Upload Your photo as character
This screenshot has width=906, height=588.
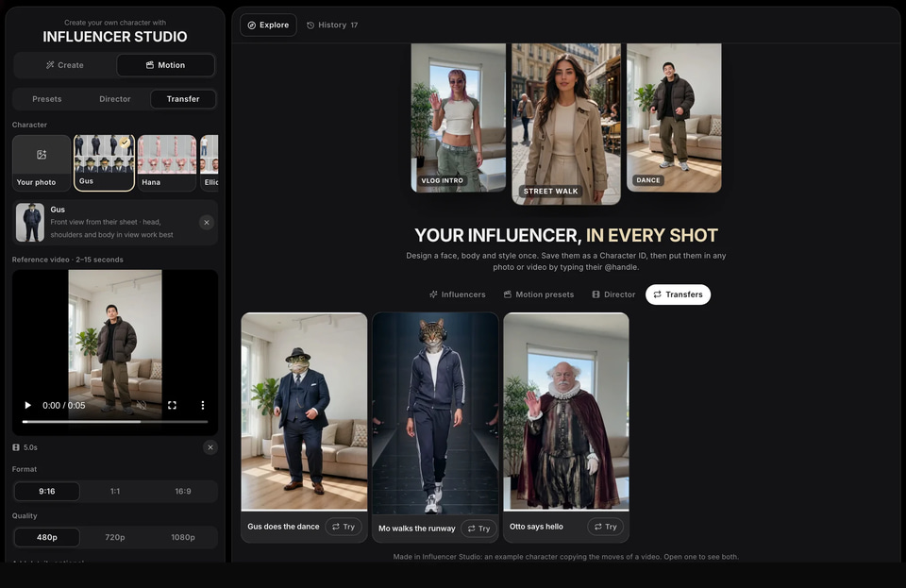coord(42,163)
